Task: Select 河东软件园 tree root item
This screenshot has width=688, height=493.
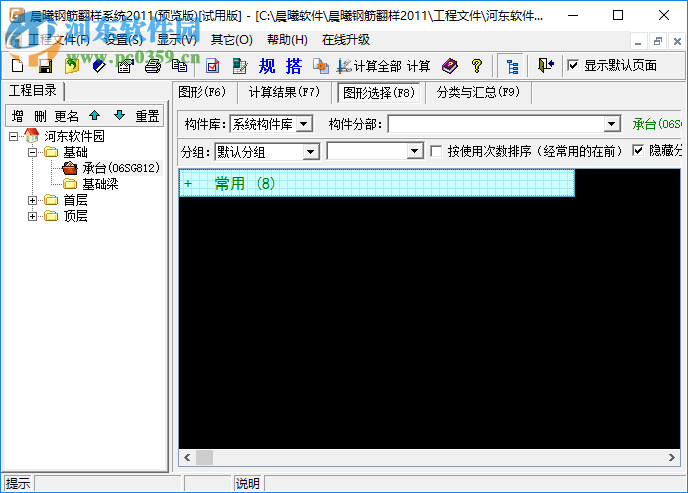Action: point(74,136)
